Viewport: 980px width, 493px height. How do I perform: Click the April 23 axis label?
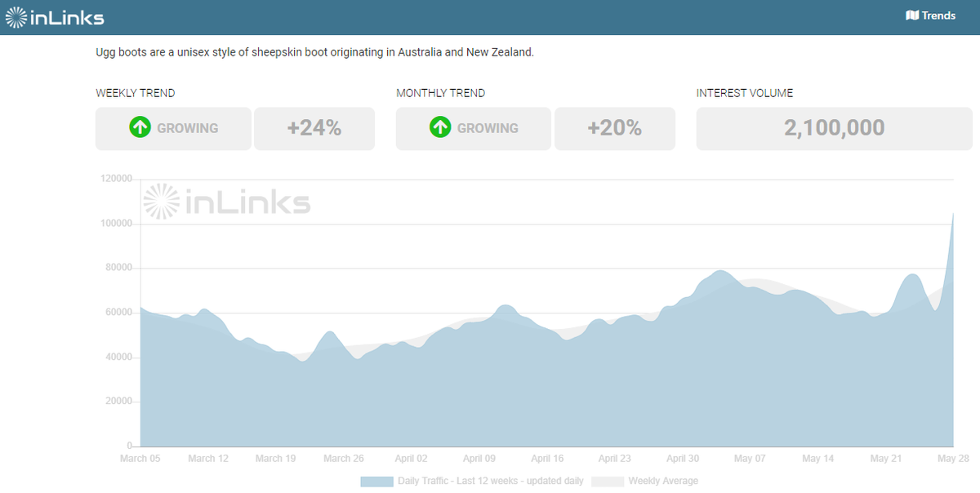click(615, 459)
